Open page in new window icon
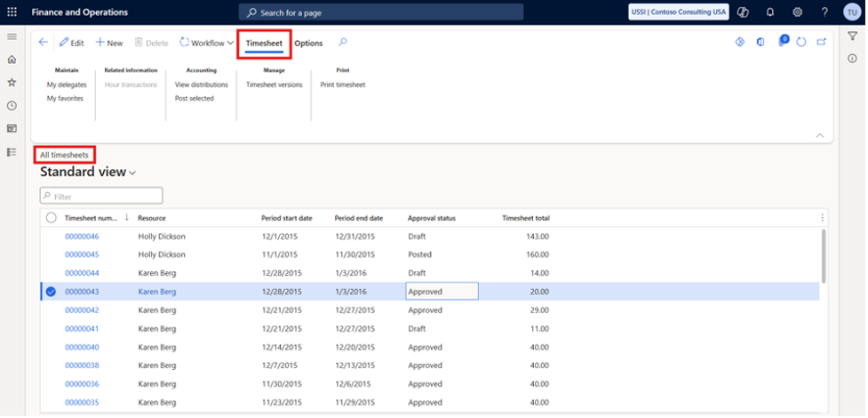 [x=822, y=42]
